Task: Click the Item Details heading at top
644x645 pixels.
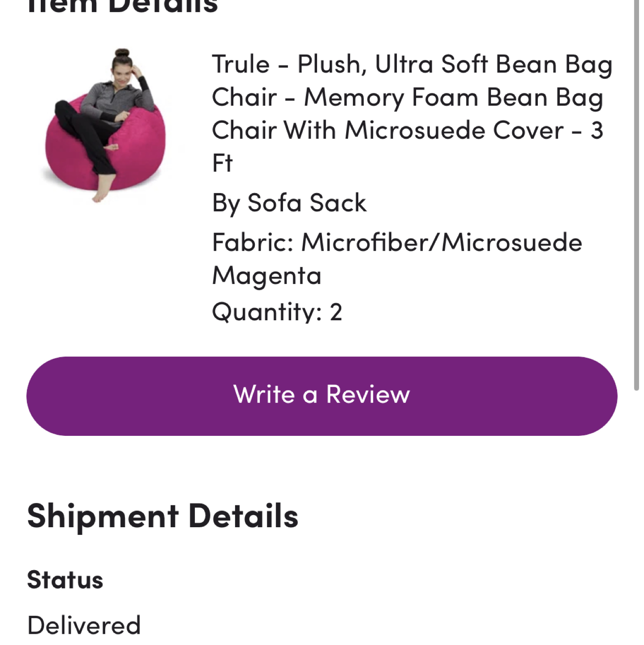Action: pos(123,6)
